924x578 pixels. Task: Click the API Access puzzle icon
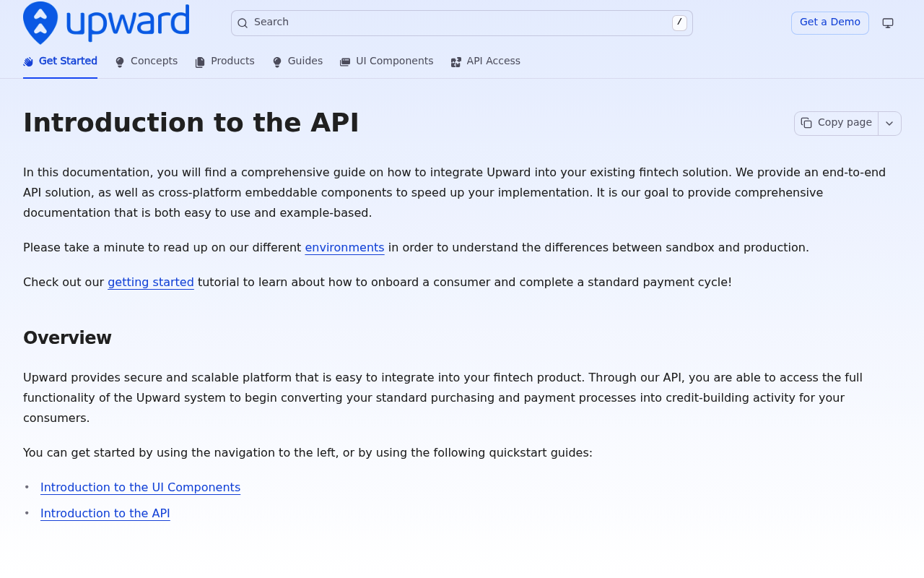tap(456, 62)
